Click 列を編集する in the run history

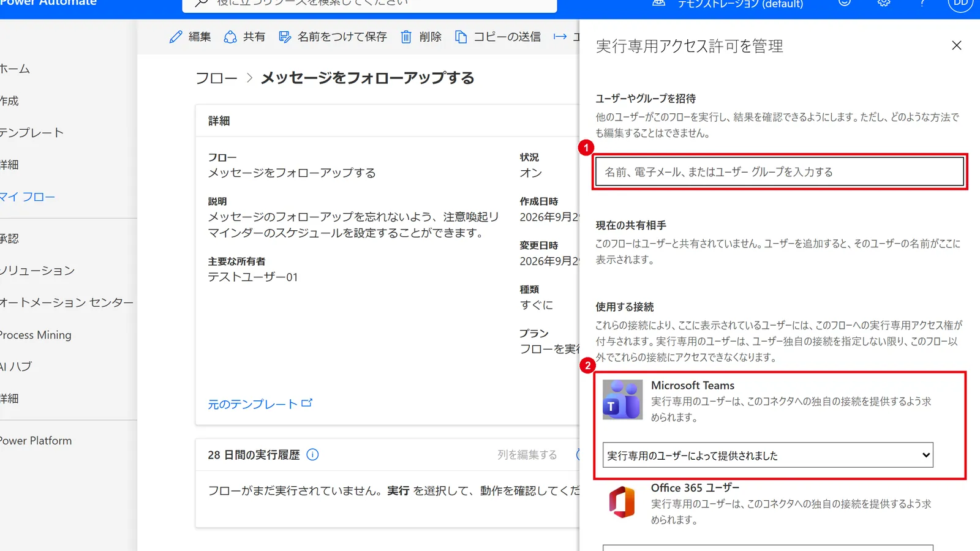click(527, 454)
